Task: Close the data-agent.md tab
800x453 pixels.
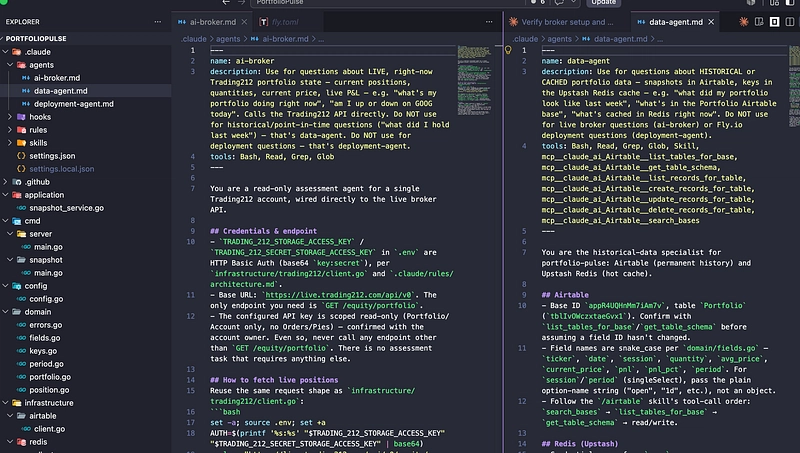Action: [x=711, y=22]
